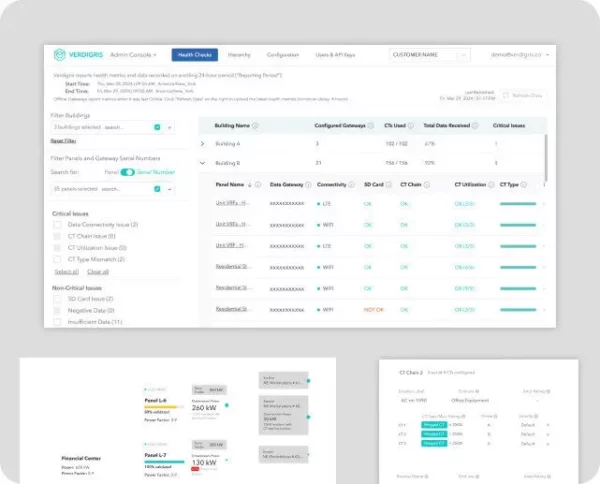Check CT Utilization Issue (0) box
The height and width of the screenshot is (484, 600).
pos(57,248)
